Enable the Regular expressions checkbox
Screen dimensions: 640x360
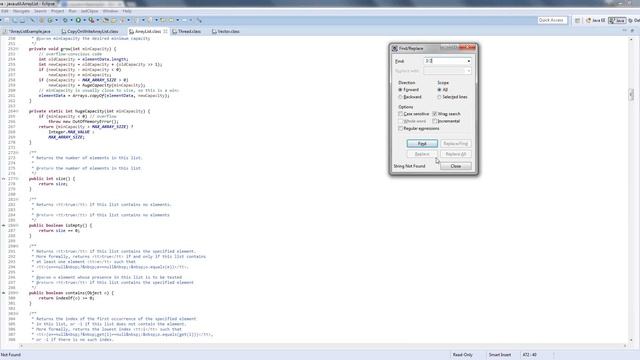[x=400, y=129]
